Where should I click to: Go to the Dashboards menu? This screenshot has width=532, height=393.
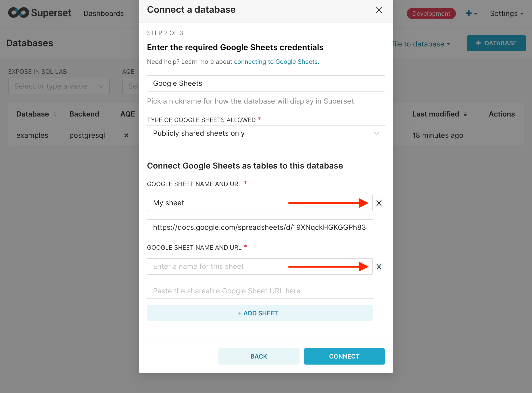[x=104, y=14]
